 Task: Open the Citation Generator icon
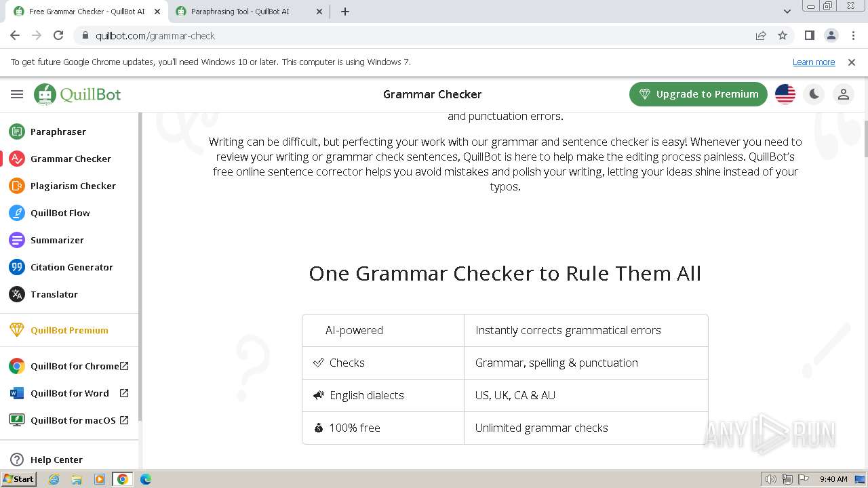17,267
